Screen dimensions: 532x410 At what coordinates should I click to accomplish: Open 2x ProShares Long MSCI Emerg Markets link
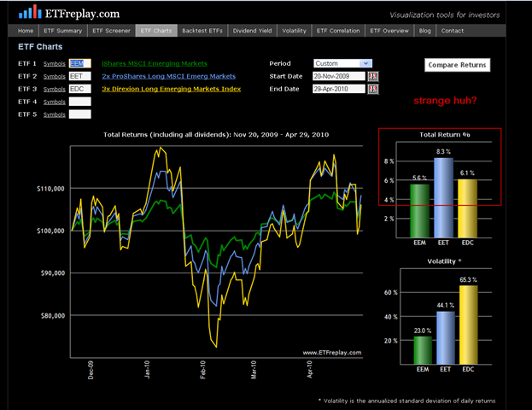[x=168, y=76]
